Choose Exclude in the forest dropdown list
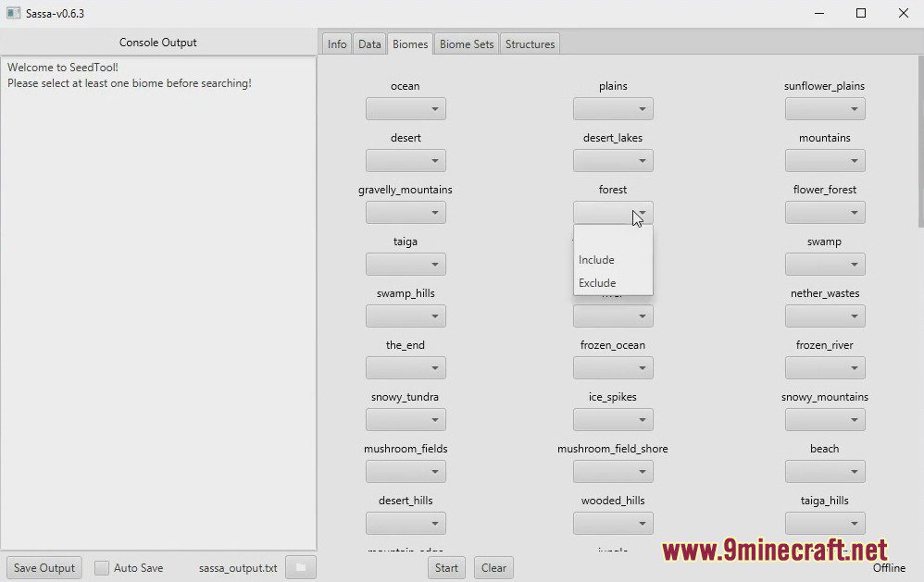924x582 pixels. (x=613, y=283)
